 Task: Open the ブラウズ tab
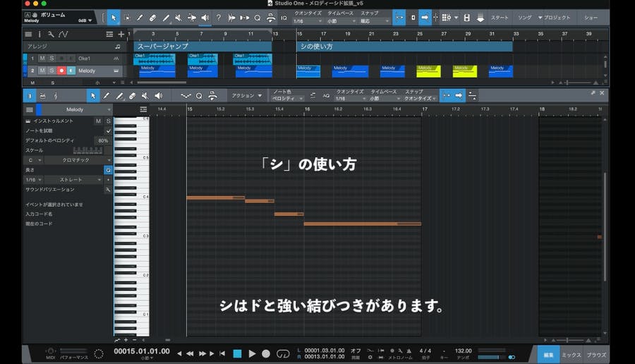[x=596, y=355]
